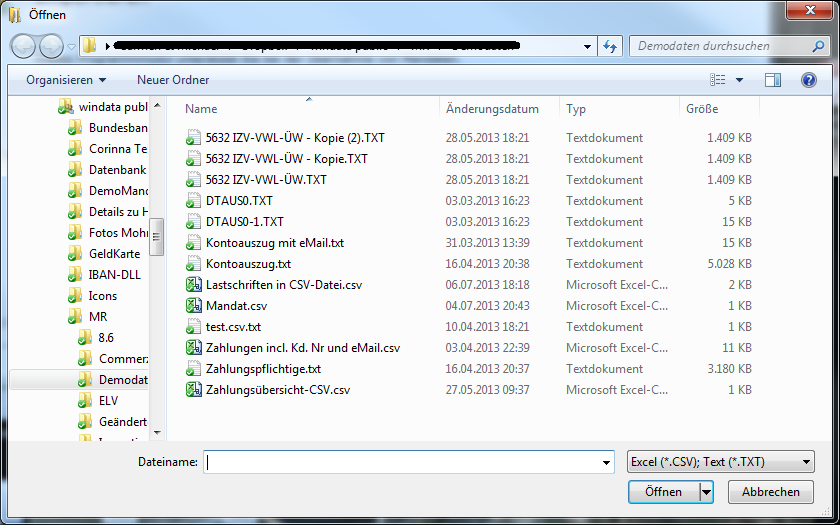This screenshot has width=840, height=525.
Task: Click the Forward navigation arrow
Action: point(51,47)
